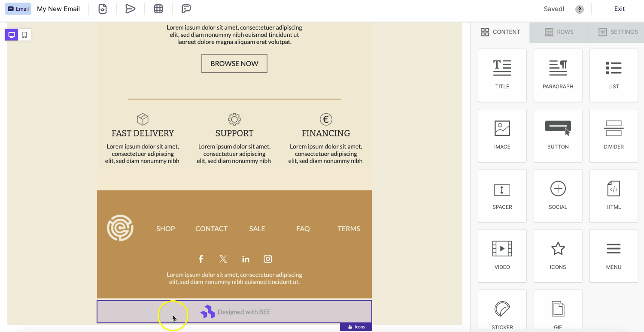This screenshot has height=332, width=644.
Task: Select the SPACER content block
Action: (x=502, y=196)
